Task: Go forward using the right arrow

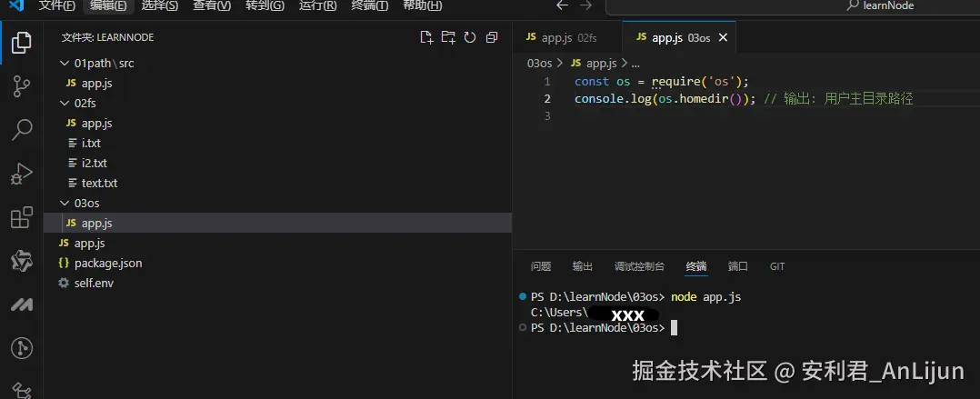Action: (x=585, y=5)
